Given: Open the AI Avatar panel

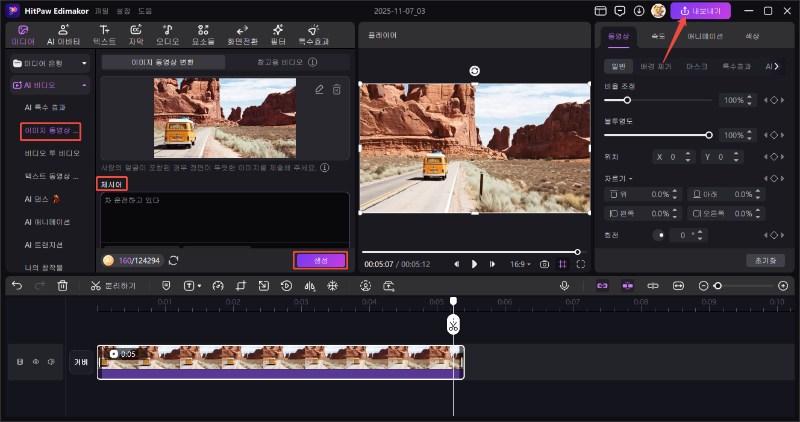Looking at the screenshot, I should coord(63,35).
